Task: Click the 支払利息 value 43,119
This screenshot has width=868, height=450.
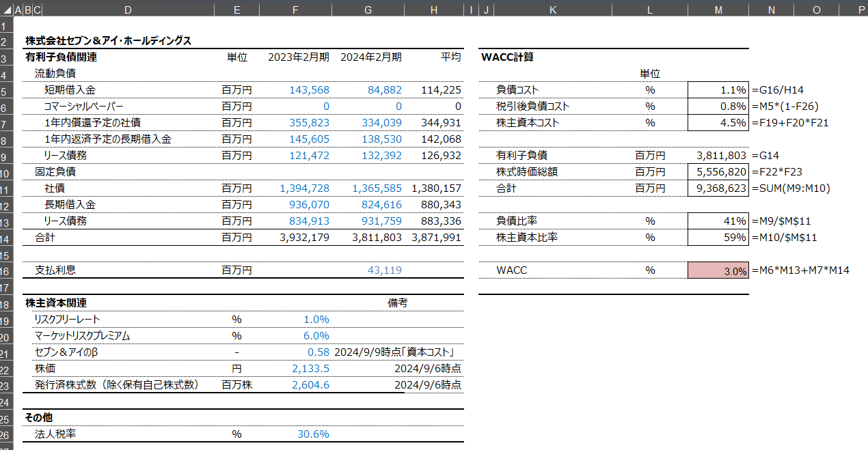Action: (385, 270)
